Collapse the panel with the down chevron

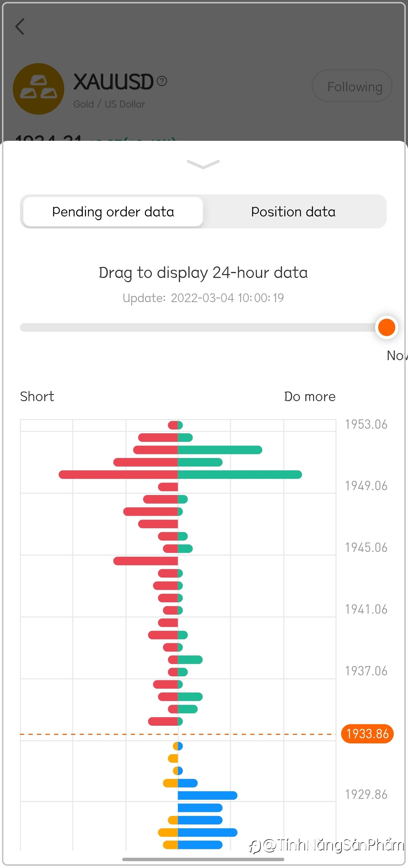203,164
